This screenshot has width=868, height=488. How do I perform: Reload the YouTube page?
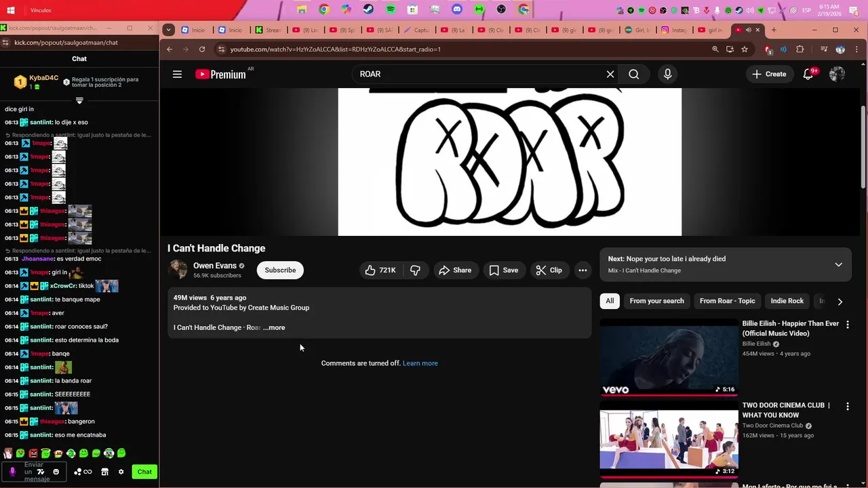pyautogui.click(x=202, y=49)
